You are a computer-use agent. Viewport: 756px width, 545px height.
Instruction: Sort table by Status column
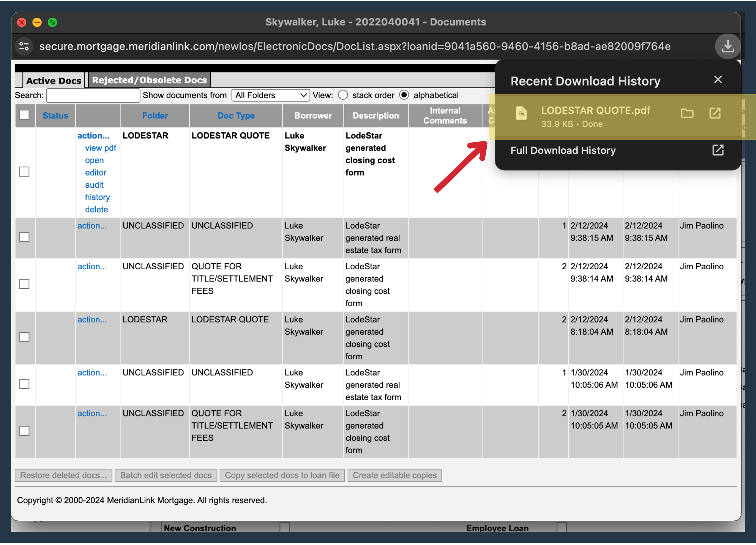click(55, 116)
